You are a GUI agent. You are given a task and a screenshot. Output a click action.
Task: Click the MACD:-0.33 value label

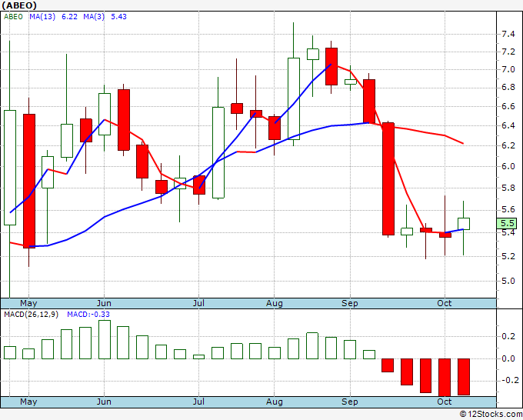(x=88, y=315)
